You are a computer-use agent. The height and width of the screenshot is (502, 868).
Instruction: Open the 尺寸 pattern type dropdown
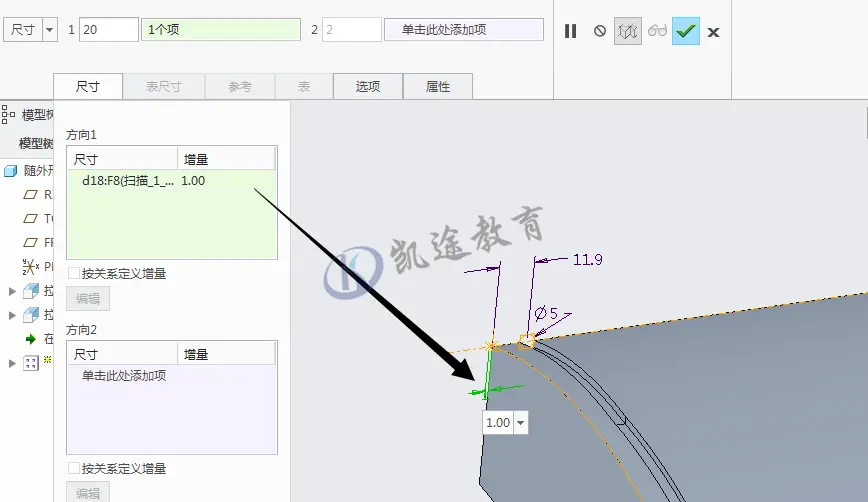coord(49,30)
